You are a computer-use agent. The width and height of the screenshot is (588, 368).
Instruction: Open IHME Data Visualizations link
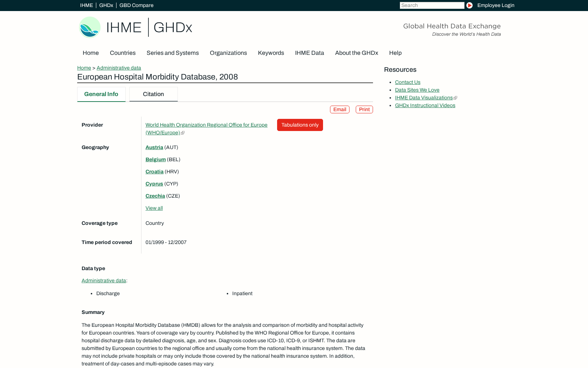tap(424, 98)
